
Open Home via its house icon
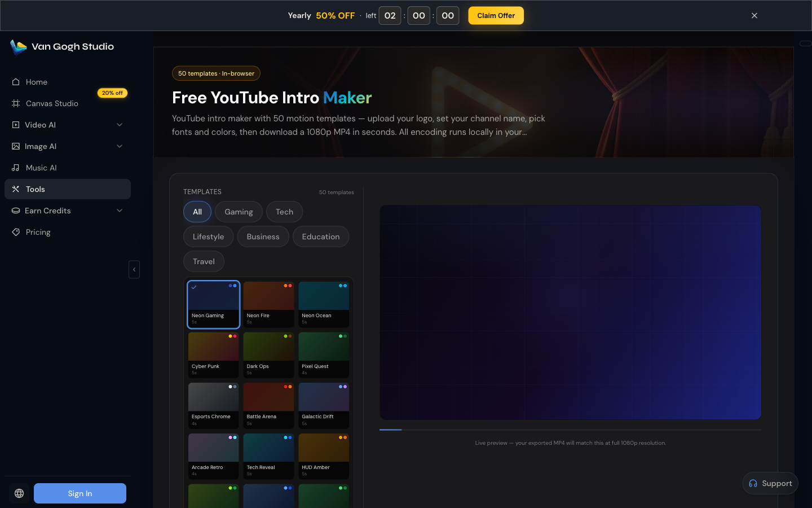(x=16, y=82)
